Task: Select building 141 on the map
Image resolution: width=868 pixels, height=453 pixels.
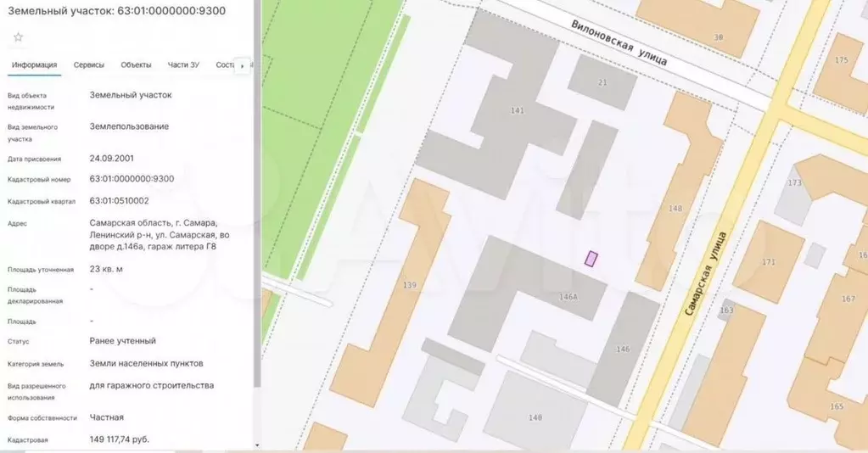Action: (518, 111)
